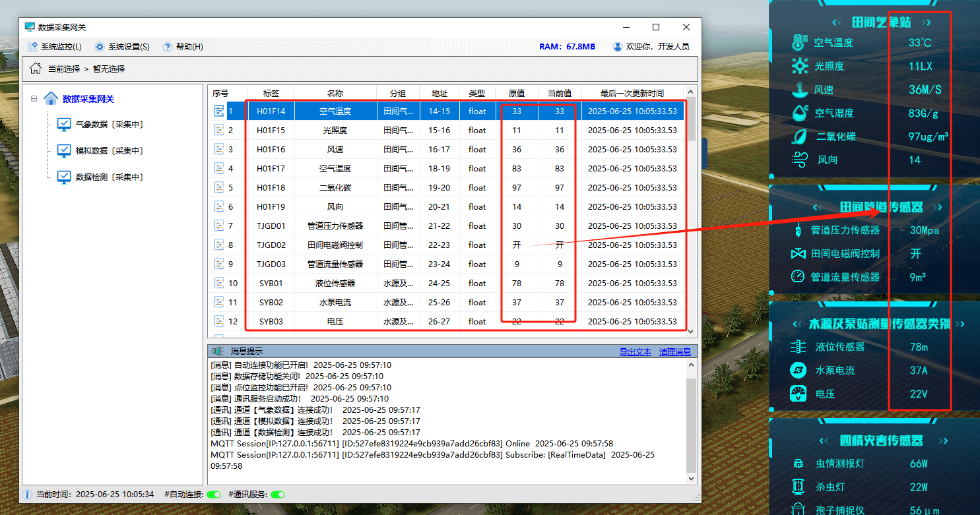
Task: Toggle the 自动连接 green switch
Action: pos(214,494)
